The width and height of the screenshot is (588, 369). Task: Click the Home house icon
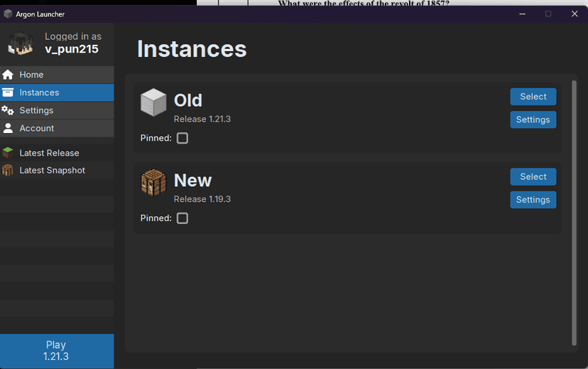tap(8, 75)
